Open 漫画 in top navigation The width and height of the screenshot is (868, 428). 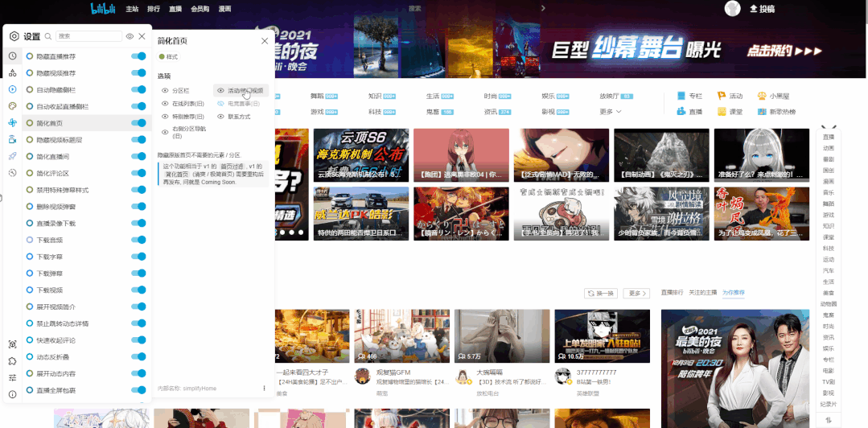point(224,9)
